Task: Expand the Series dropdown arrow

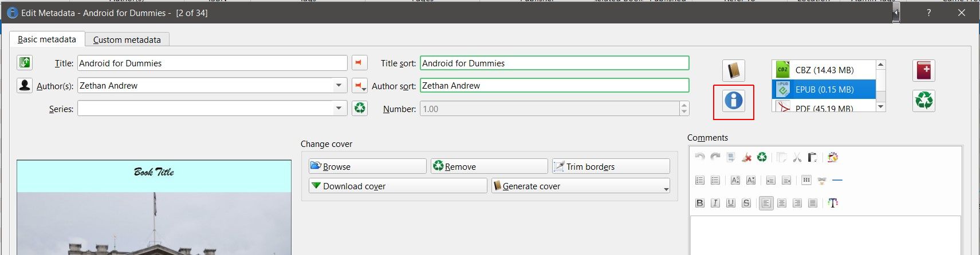Action: pos(339,108)
